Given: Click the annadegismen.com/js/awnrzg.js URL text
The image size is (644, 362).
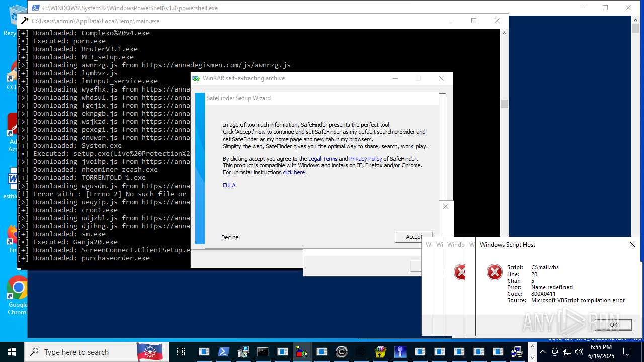Looking at the screenshot, I should click(216, 65).
